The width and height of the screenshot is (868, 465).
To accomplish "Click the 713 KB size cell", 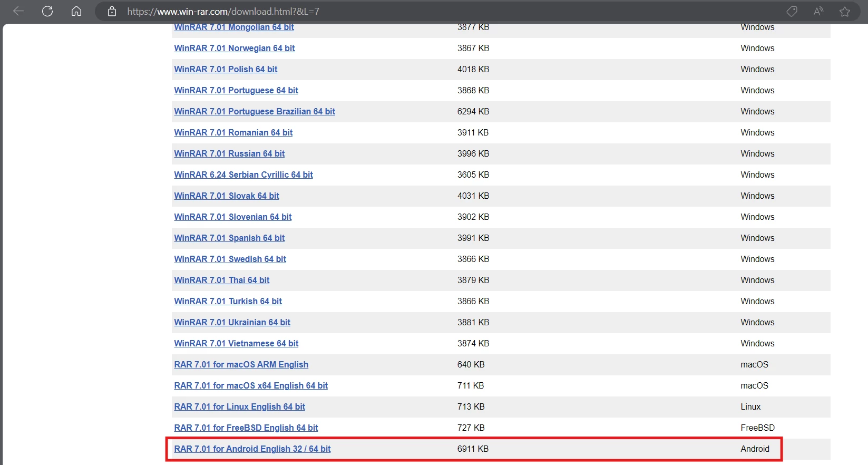I will point(471,406).
